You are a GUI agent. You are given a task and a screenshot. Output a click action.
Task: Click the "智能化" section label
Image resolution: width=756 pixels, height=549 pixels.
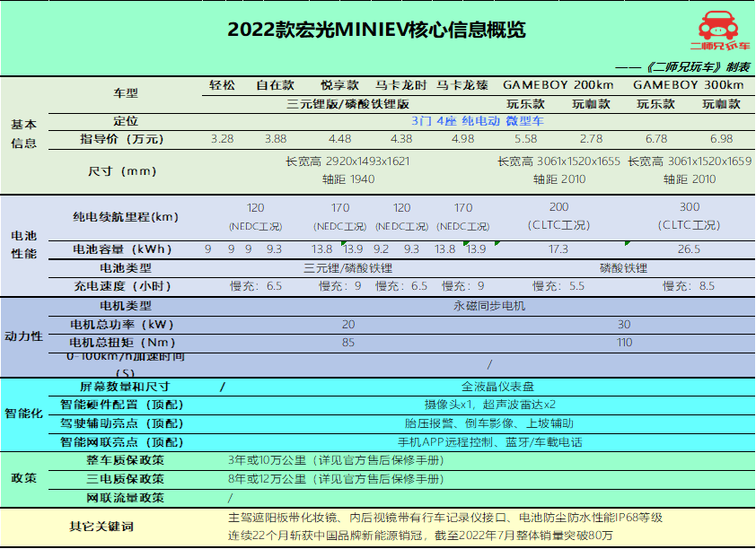tap(23, 414)
